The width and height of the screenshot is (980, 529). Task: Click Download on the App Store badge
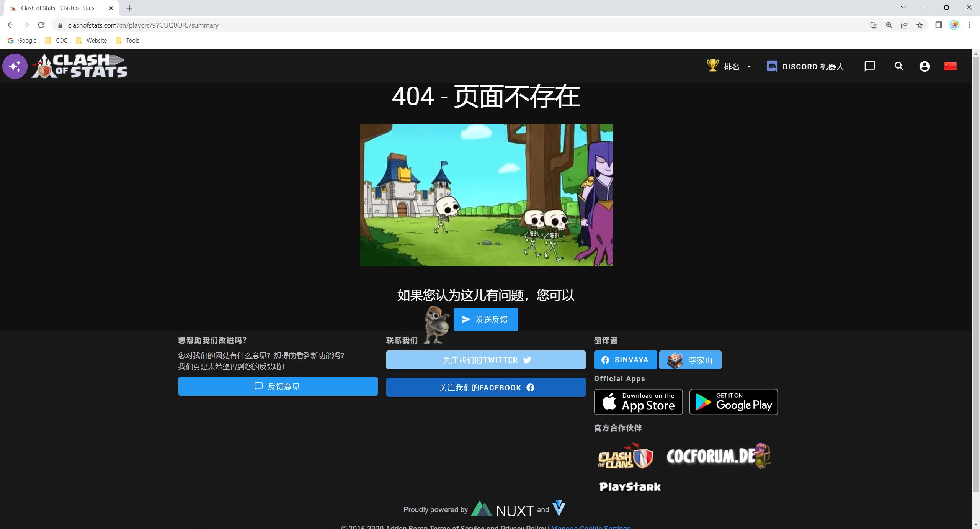638,402
